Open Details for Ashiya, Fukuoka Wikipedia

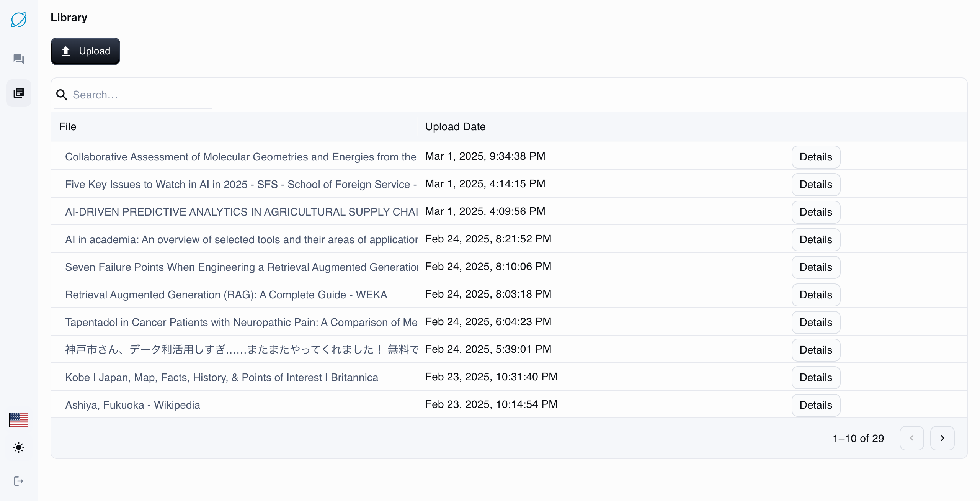[815, 405]
